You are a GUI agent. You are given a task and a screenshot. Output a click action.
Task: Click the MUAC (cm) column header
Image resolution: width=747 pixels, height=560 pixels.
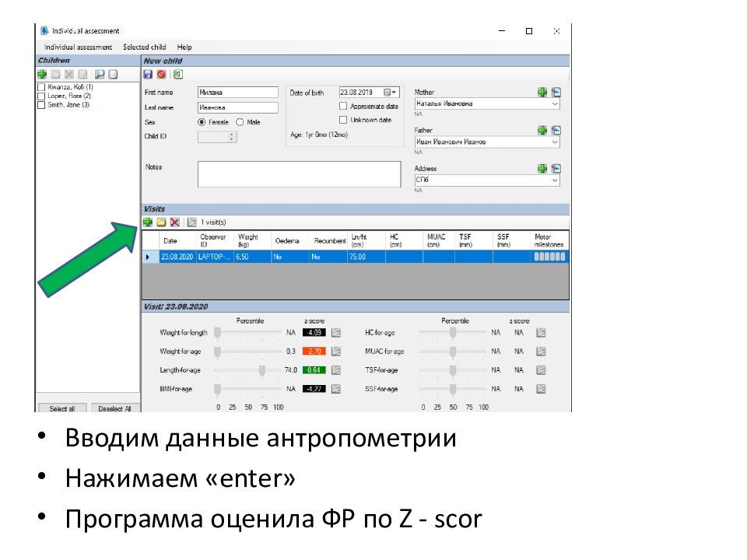[439, 241]
